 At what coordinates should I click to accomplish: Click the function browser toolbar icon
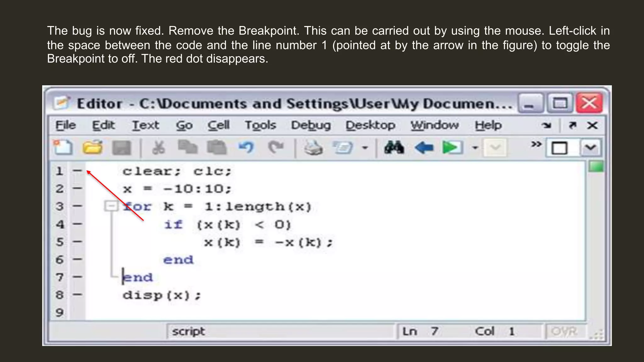tap(343, 148)
